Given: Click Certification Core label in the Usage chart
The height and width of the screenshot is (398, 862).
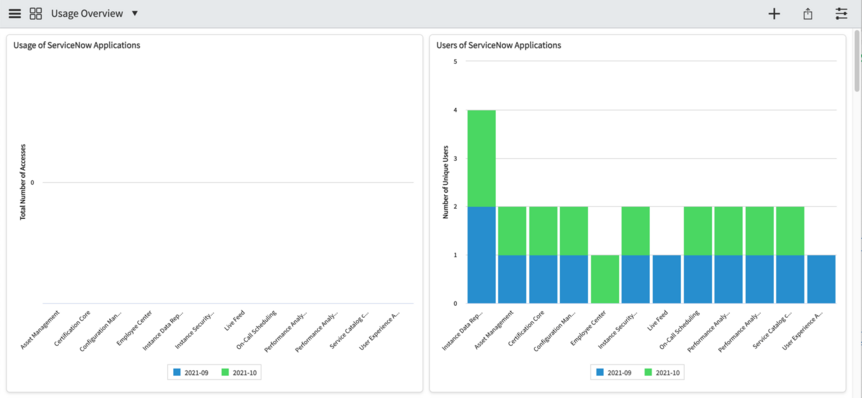Looking at the screenshot, I should 73,328.
